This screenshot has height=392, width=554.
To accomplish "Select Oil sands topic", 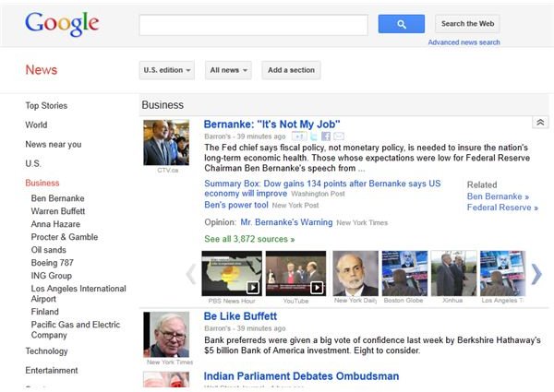I will [x=48, y=250].
